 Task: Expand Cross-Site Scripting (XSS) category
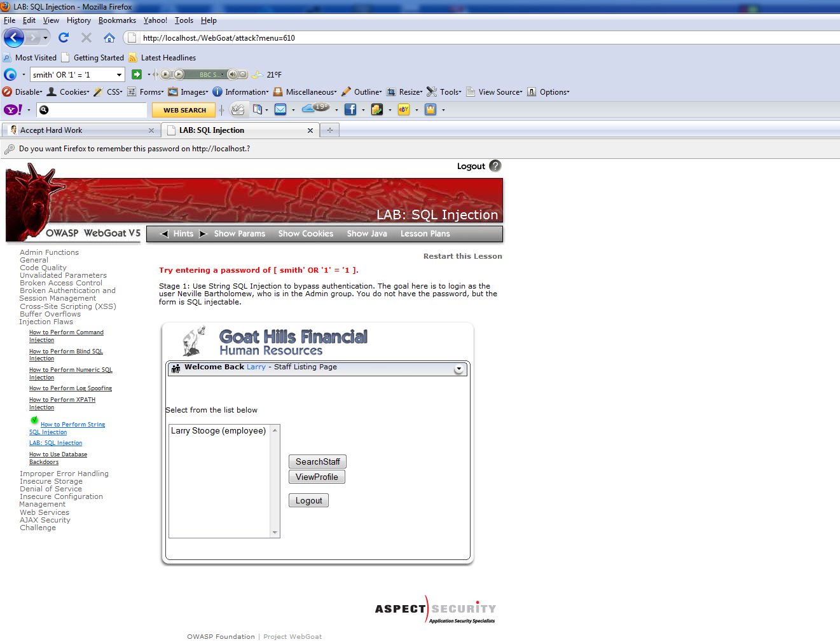coord(68,306)
